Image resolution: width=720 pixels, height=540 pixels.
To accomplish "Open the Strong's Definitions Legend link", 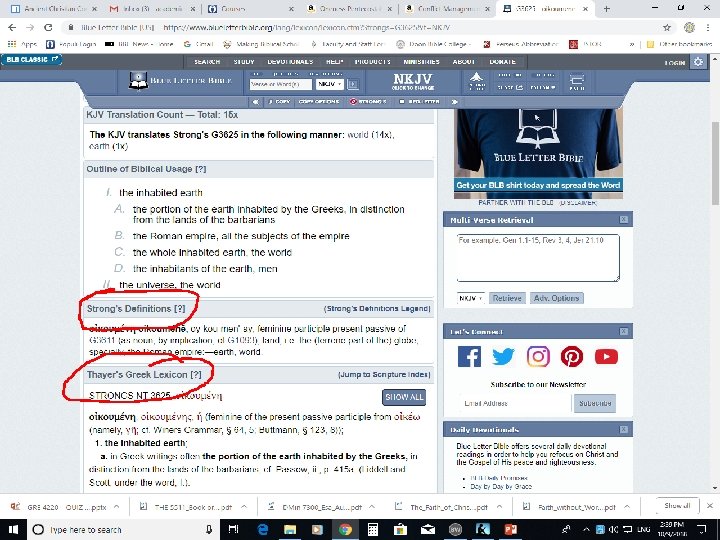I will [x=377, y=309].
